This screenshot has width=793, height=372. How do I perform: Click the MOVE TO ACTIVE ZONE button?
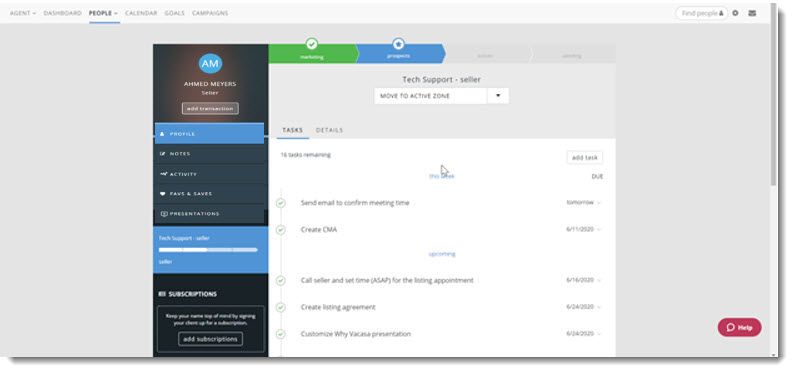click(430, 96)
